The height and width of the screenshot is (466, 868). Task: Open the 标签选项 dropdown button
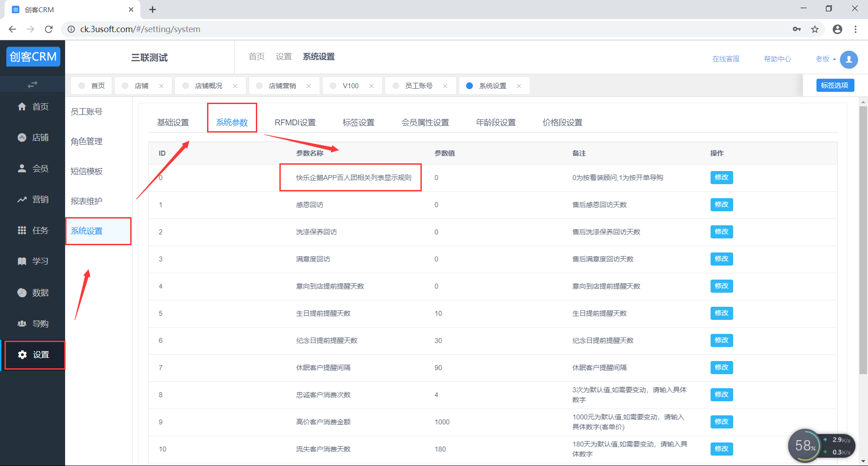click(x=835, y=86)
